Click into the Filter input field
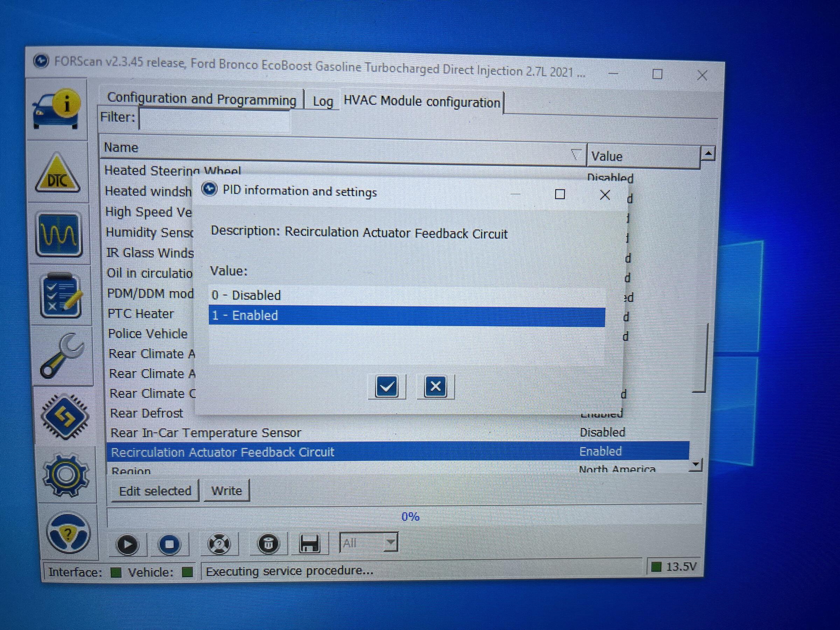The height and width of the screenshot is (630, 840). [215, 119]
